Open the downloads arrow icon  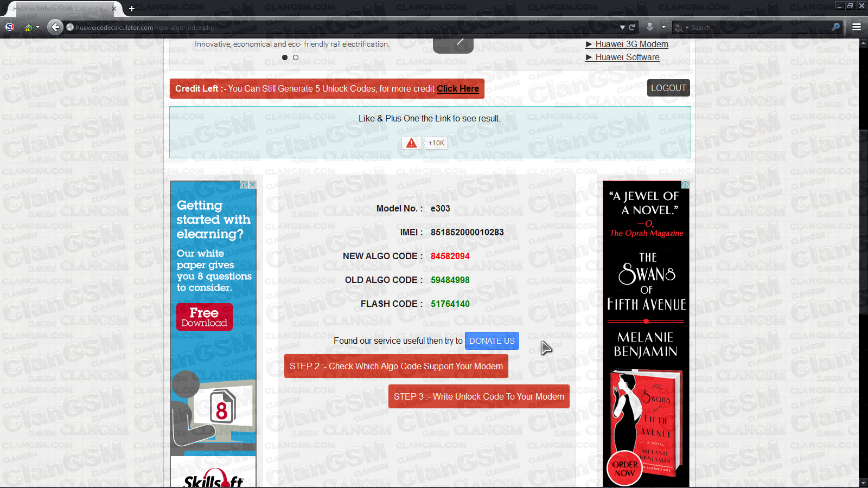(x=650, y=27)
